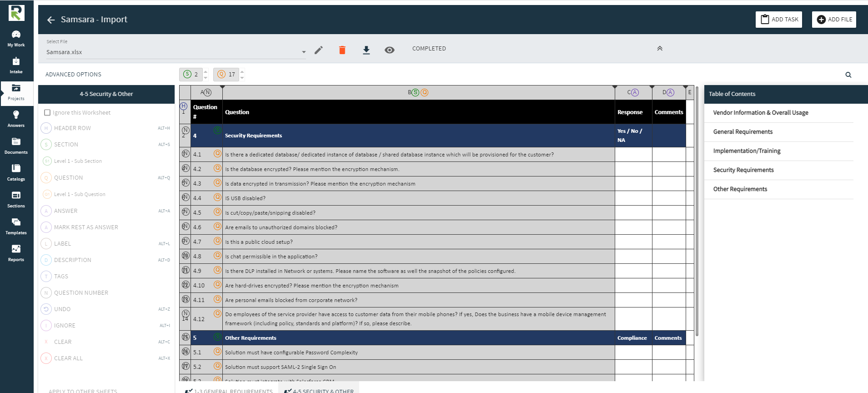Open column B header dropdown triangle
Image resolution: width=868 pixels, height=393 pixels.
tap(615, 87)
